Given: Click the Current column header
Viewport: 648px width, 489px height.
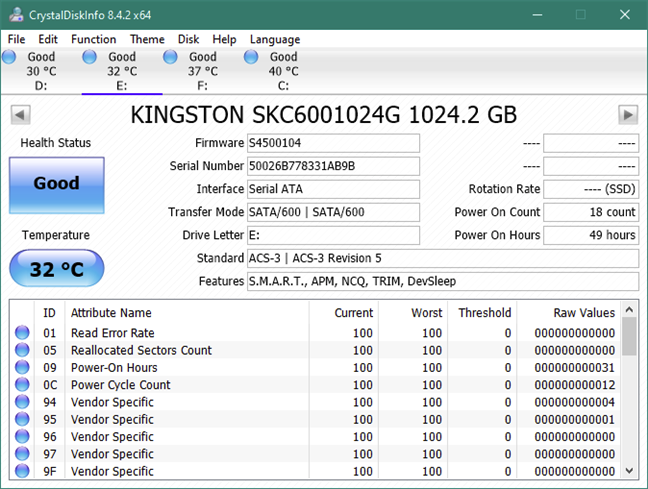Looking at the screenshot, I should pos(343,313).
